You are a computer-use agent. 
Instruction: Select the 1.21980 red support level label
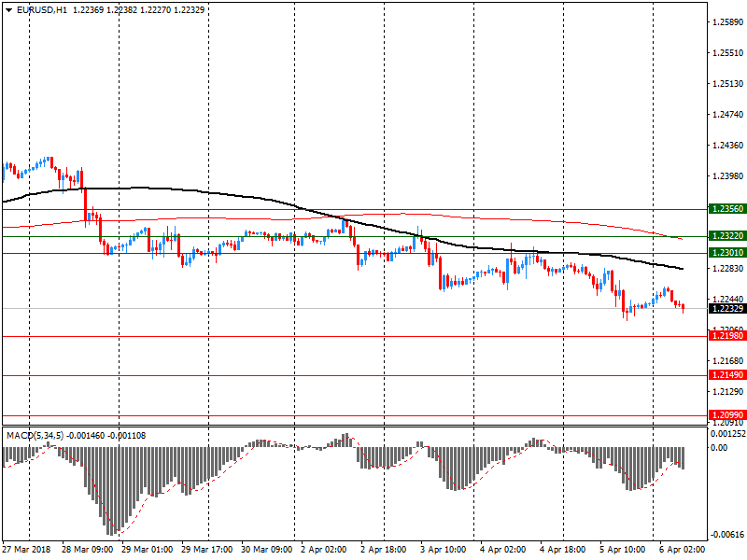(x=726, y=336)
